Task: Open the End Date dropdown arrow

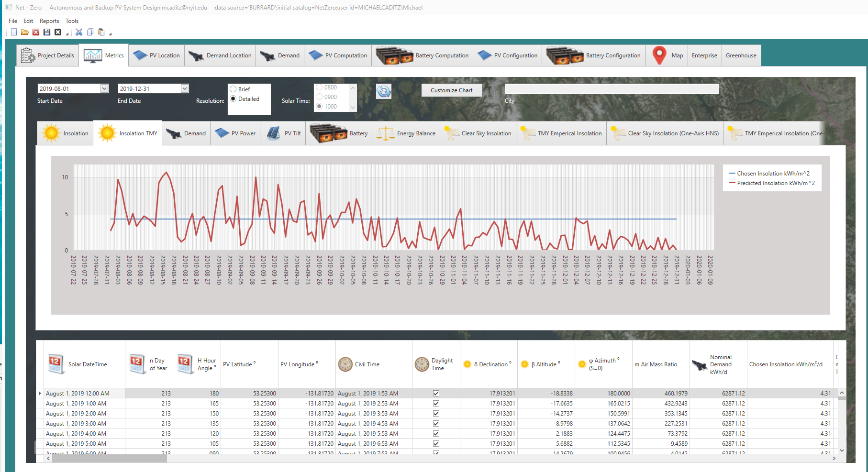Action: (x=185, y=88)
